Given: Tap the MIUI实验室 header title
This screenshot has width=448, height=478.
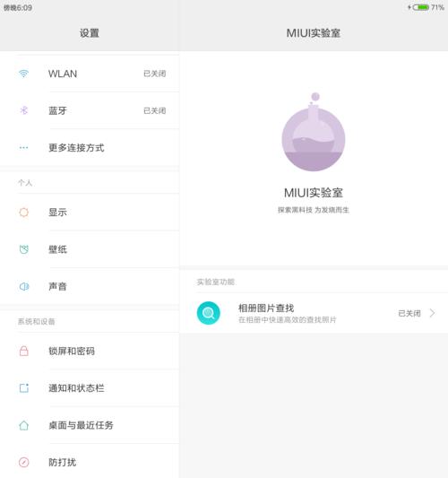Looking at the screenshot, I should click(314, 33).
